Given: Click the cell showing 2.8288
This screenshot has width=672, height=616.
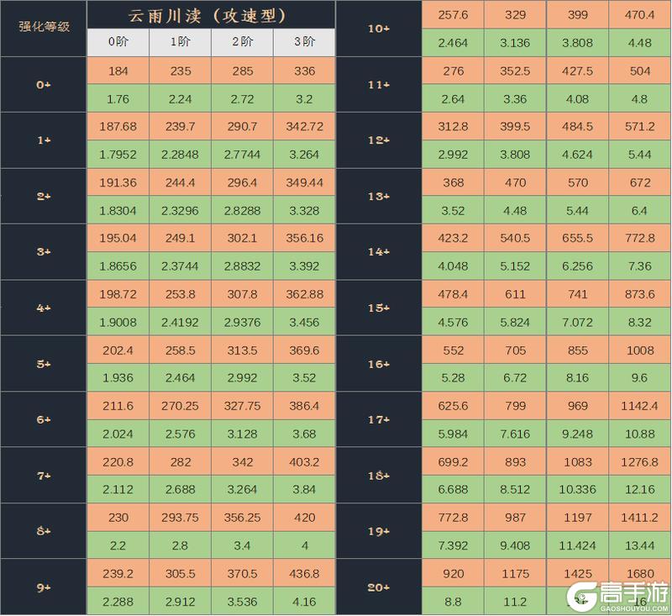Looking at the screenshot, I should 242,210.
